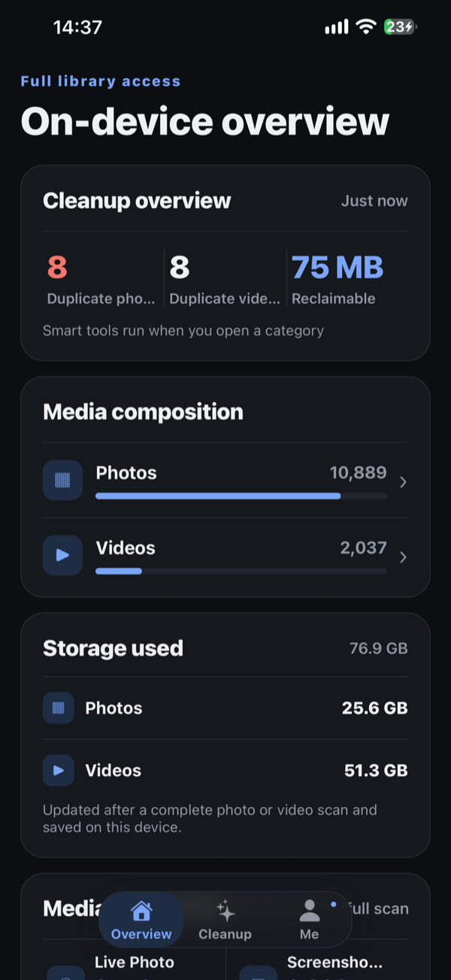Open the Me tab

tap(310, 919)
